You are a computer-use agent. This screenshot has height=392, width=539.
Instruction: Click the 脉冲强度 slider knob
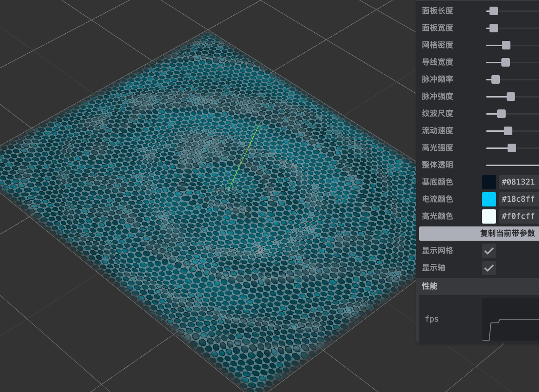pos(511,97)
